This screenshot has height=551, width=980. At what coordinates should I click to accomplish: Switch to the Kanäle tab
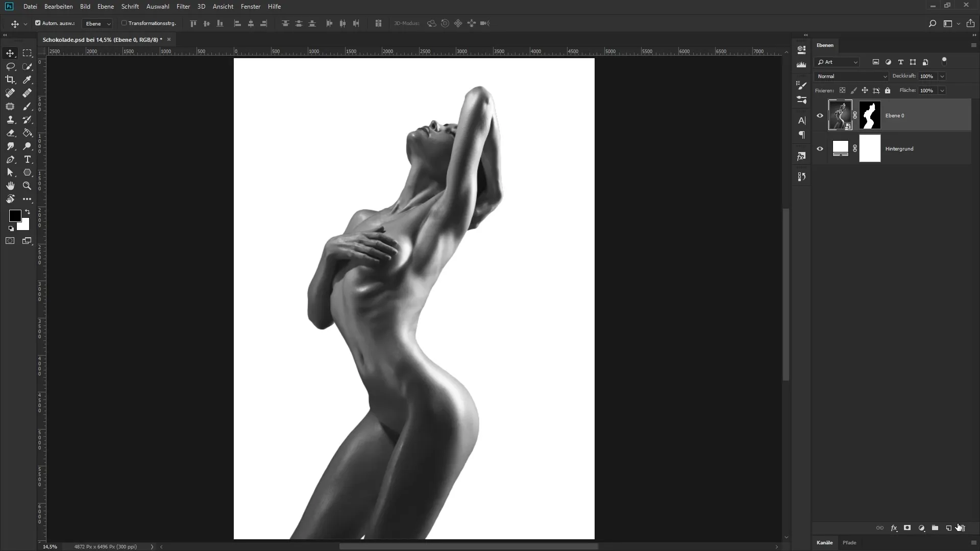click(x=824, y=543)
